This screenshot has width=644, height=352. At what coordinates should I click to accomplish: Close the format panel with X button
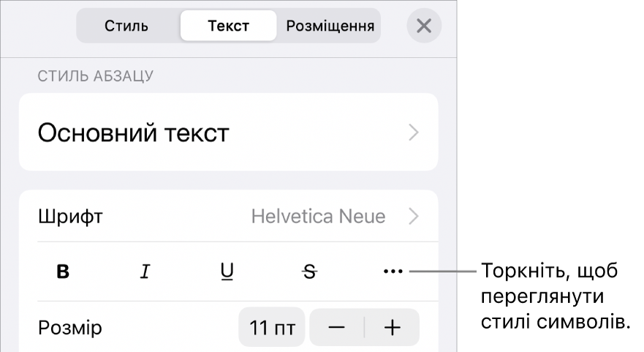point(424,26)
